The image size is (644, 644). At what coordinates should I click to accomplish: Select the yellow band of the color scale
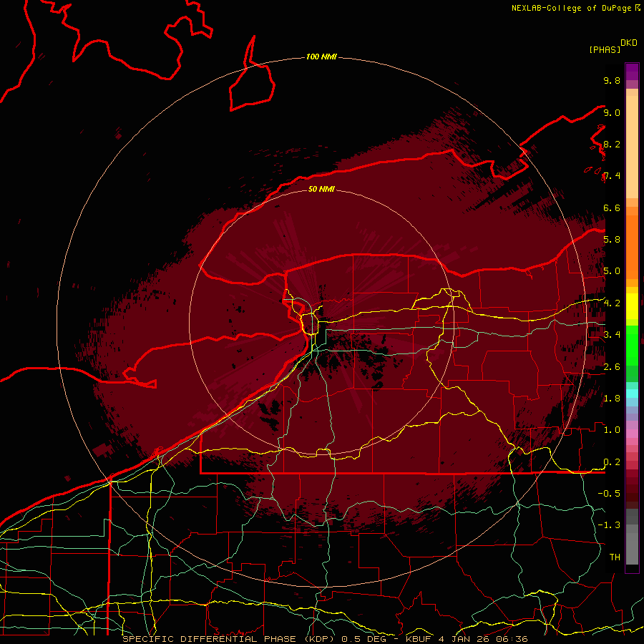632,306
